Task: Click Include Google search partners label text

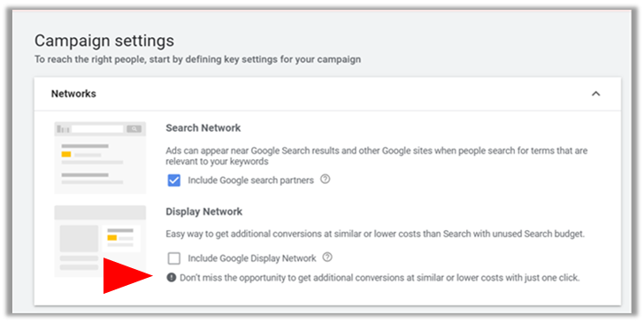Action: pyautogui.click(x=250, y=180)
